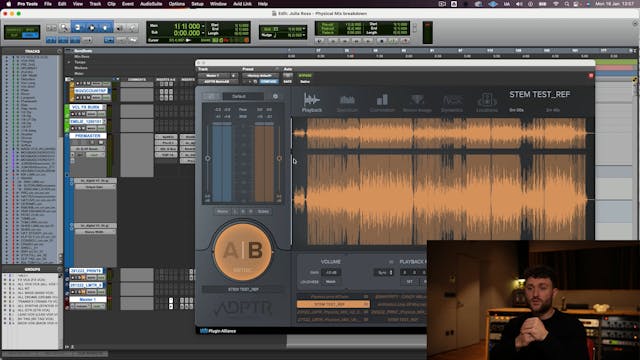Viewport: 640px width, 360px height.
Task: Open the Pro Tools application menu
Action: (27, 4)
